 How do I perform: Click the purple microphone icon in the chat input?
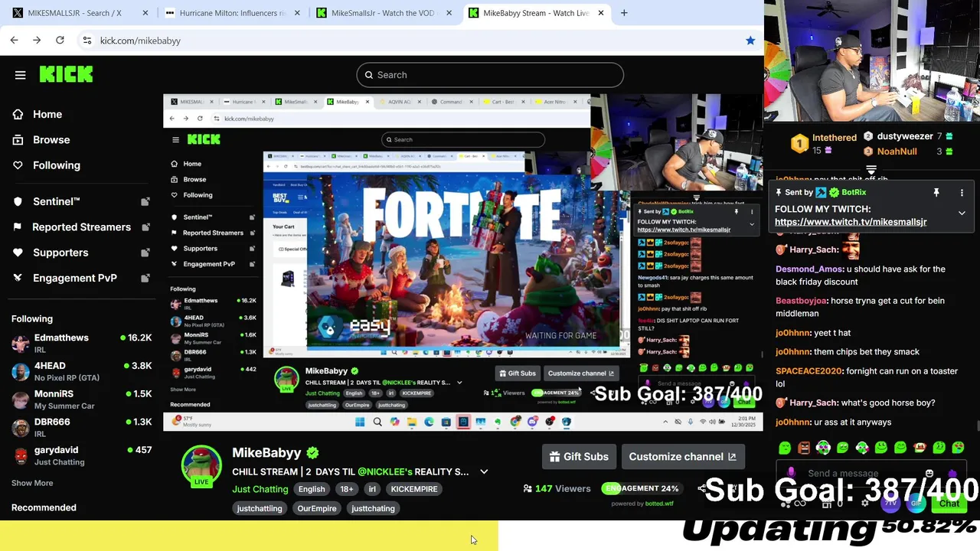791,473
